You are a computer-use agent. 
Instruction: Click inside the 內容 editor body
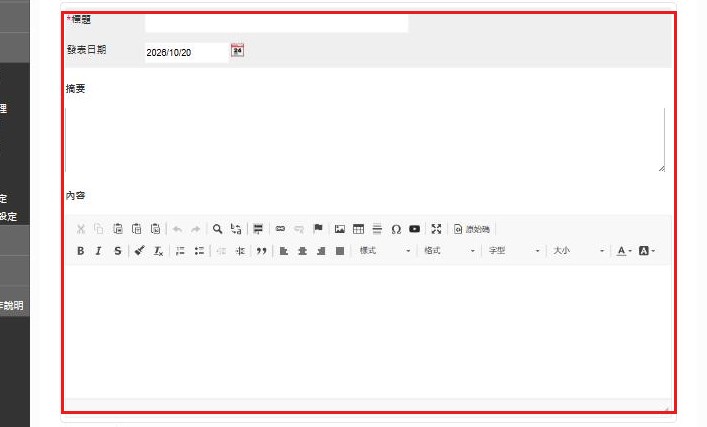coord(368,331)
